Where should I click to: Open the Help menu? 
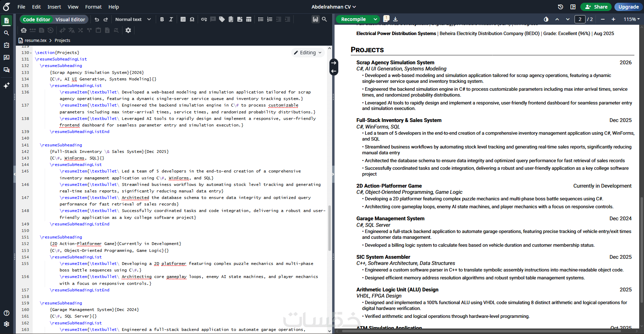114,7
